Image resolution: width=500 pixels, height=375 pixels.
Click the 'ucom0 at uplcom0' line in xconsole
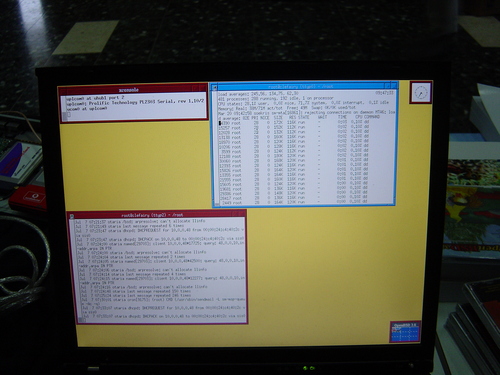(87, 109)
